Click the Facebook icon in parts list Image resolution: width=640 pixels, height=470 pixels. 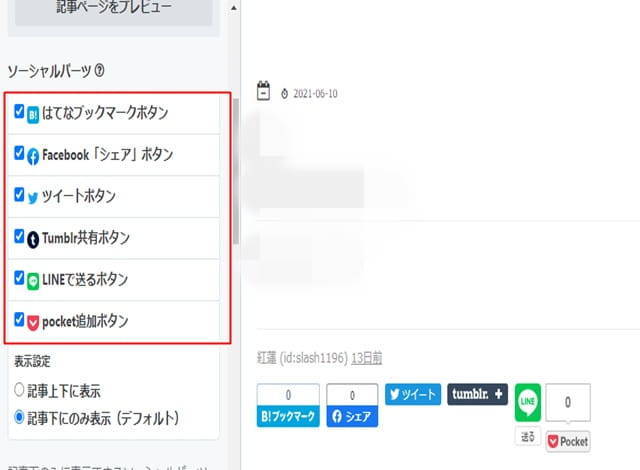coord(33,157)
